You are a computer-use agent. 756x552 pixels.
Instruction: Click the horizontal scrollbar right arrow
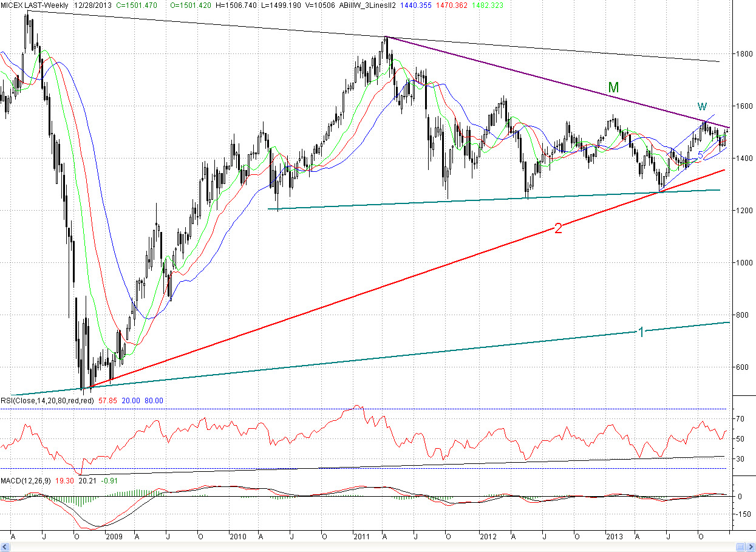(752, 548)
